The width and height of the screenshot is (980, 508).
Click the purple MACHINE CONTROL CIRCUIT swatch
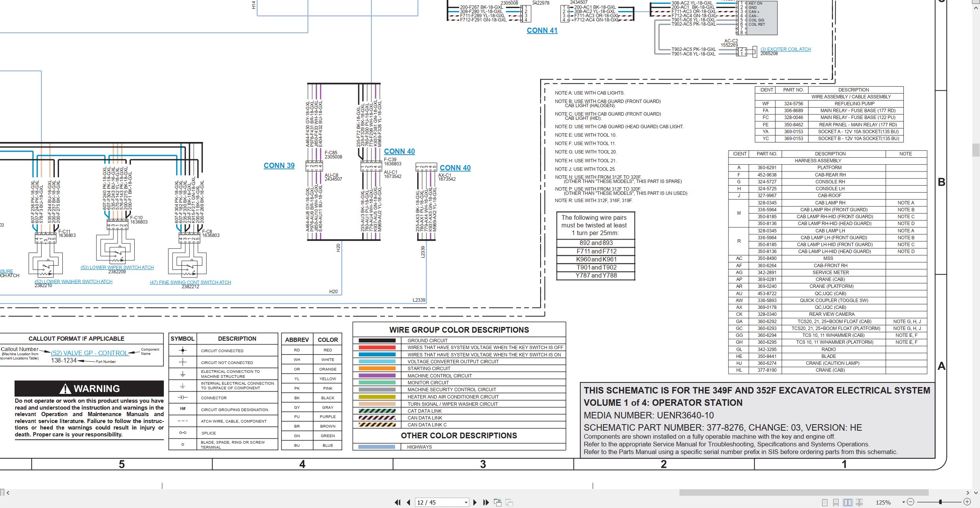(377, 376)
